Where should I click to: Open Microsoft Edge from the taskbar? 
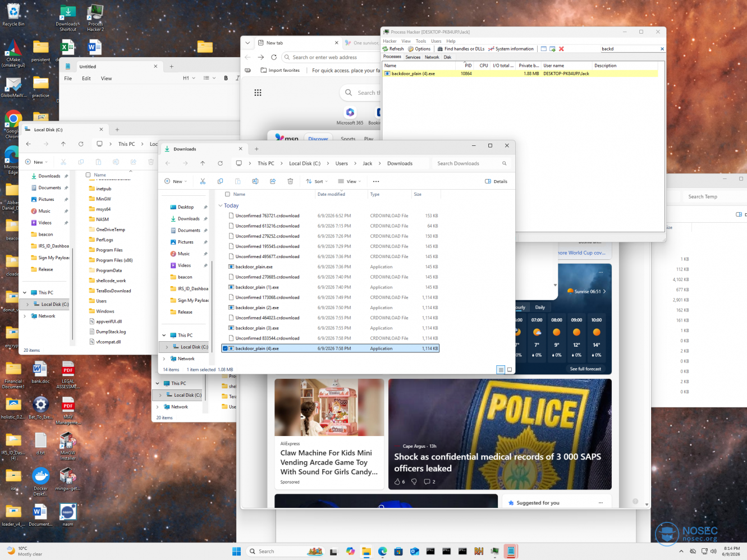click(x=382, y=551)
